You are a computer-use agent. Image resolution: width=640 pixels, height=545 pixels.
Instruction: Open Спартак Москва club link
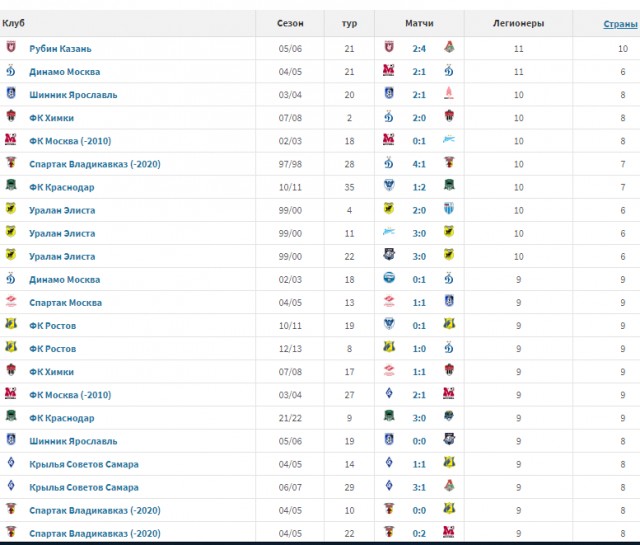pyautogui.click(x=65, y=303)
